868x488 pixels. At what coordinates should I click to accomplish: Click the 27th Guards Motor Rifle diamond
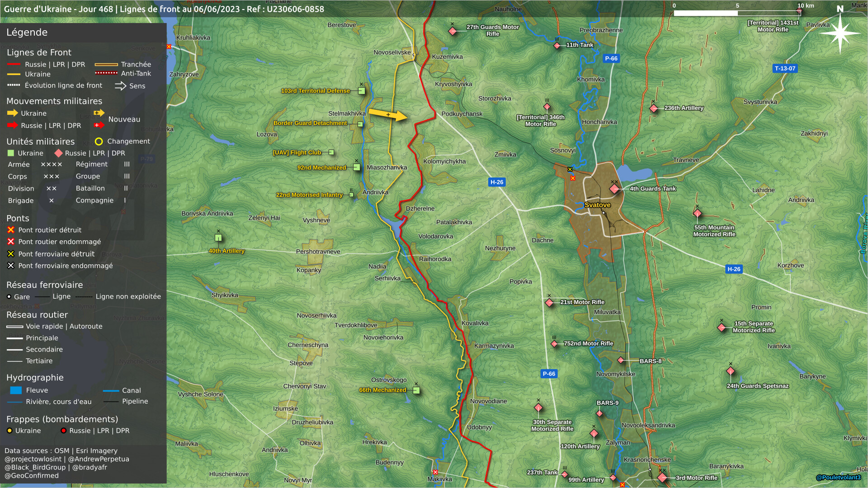(453, 31)
